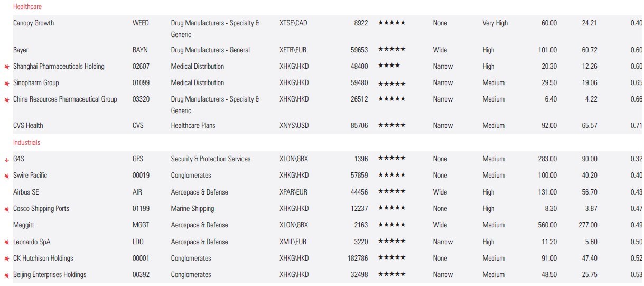Click red star icon beside Shanghai Pharmaceuticals Holding
The width and height of the screenshot is (644, 286).
[7, 67]
